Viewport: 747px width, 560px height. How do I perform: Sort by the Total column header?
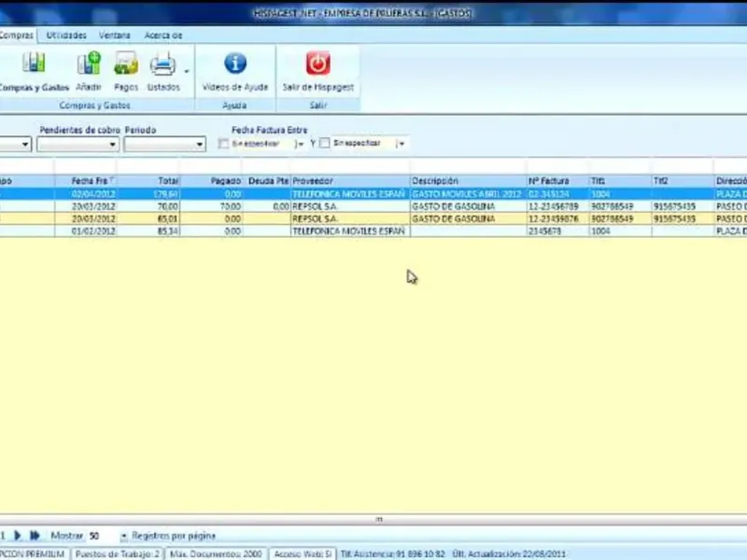coord(148,181)
